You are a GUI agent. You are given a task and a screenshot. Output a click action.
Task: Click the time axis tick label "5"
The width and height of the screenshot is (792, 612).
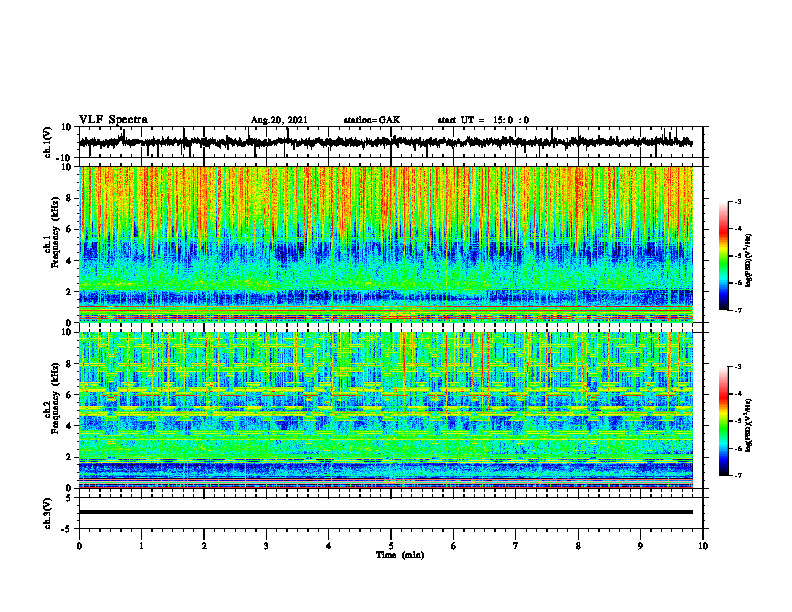pyautogui.click(x=391, y=546)
